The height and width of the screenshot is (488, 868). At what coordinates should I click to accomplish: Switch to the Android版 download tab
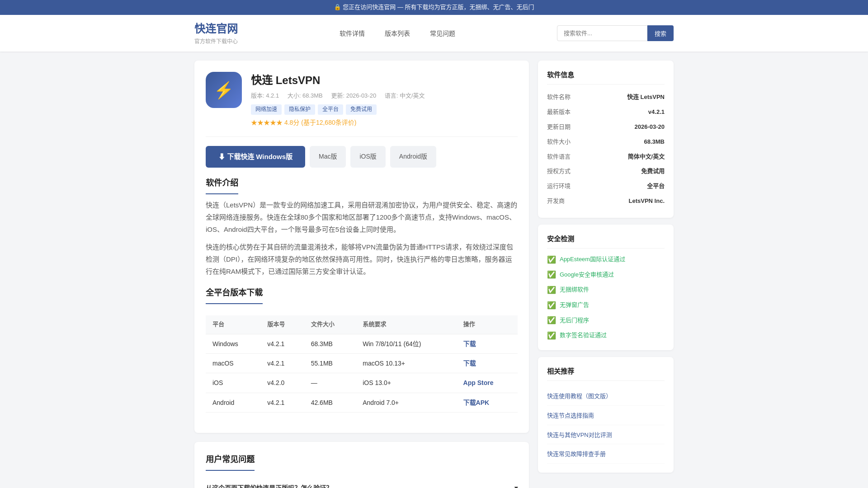pos(413,157)
